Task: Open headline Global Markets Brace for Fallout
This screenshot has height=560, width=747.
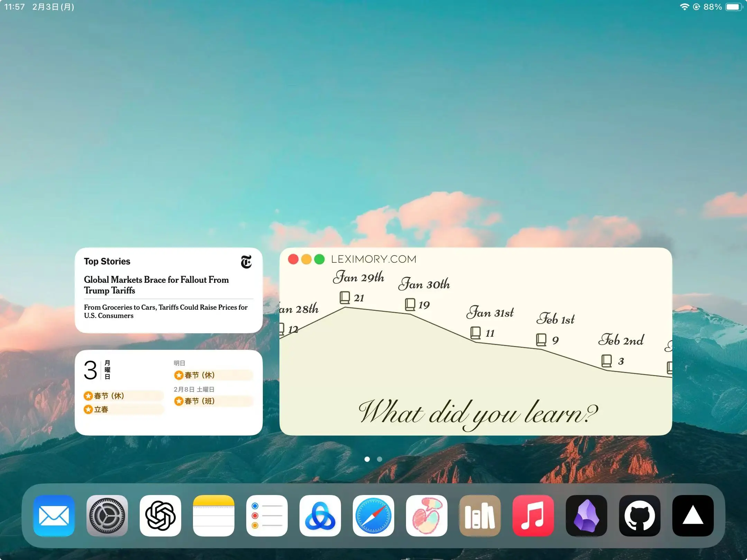Action: [x=156, y=285]
